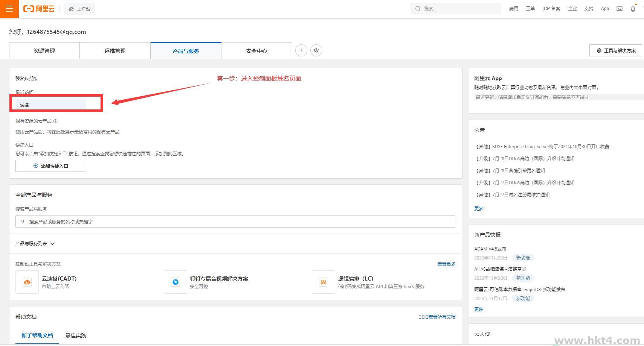644x346 pixels.
Task: Open the 费用 menu
Action: pos(514,9)
